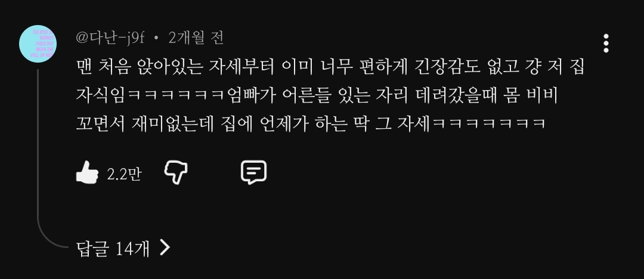Click the chevron arrow beside 답글 14개
644x279 pixels.
click(x=165, y=248)
